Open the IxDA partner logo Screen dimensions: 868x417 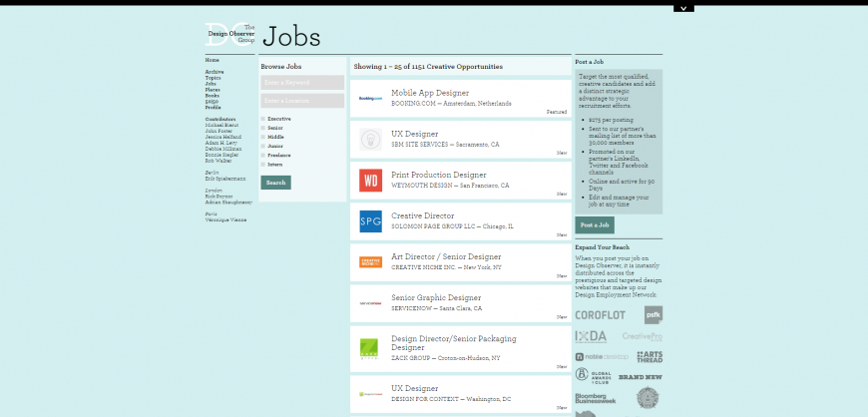[x=591, y=337]
